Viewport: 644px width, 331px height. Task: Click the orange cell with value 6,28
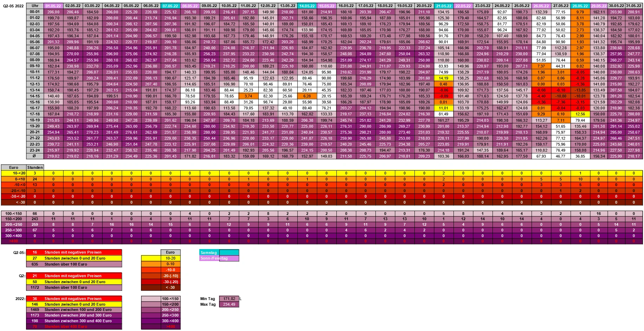307,96
